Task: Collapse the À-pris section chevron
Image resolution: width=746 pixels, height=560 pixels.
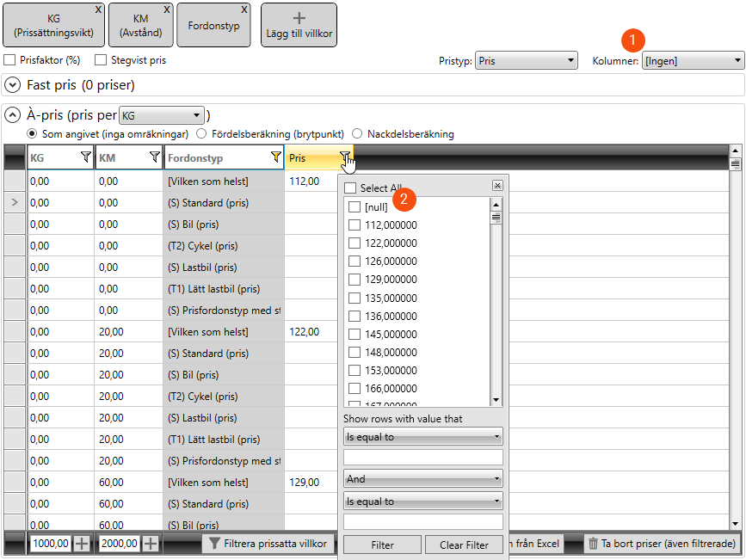Action: tap(13, 114)
